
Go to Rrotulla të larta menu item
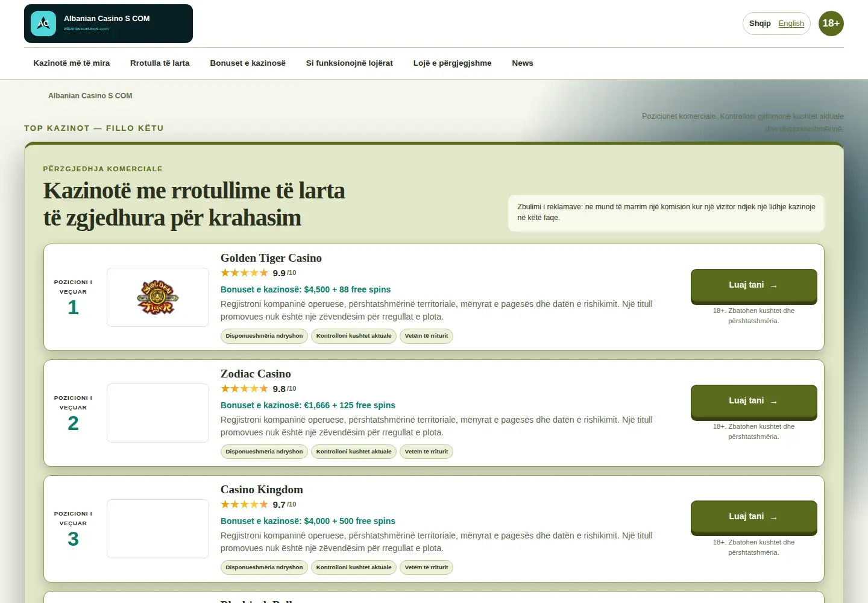point(160,63)
